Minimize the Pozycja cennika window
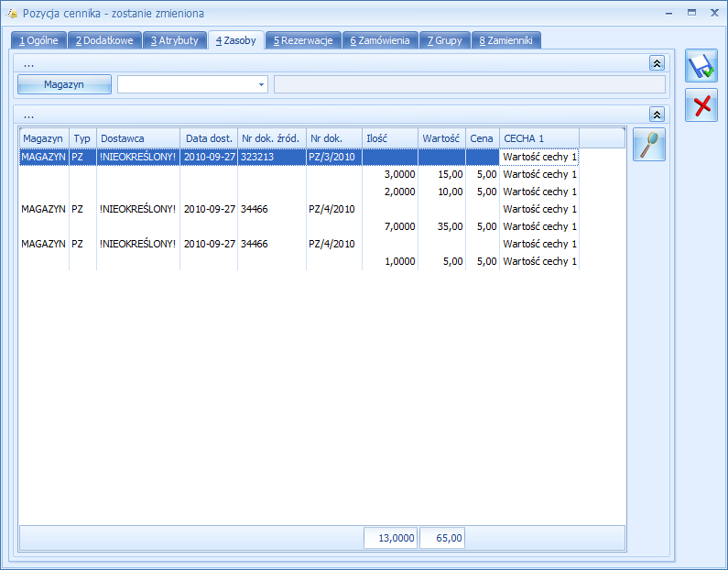The image size is (728, 570). click(668, 14)
